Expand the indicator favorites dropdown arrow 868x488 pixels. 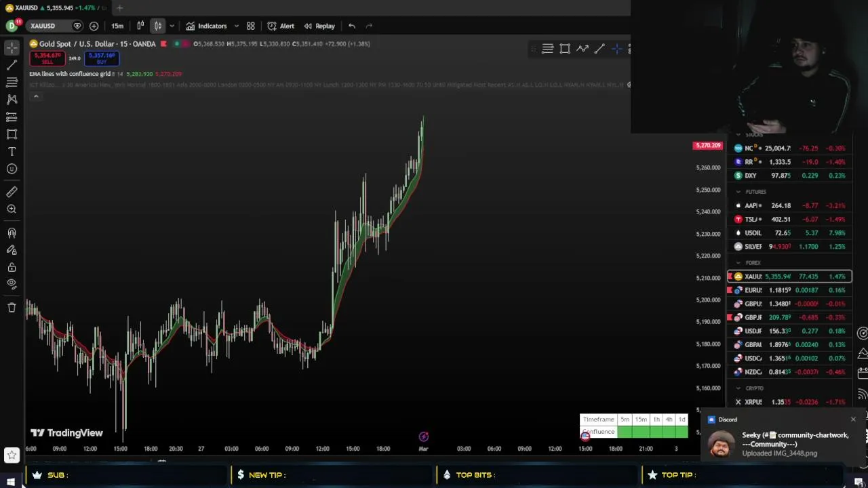236,26
